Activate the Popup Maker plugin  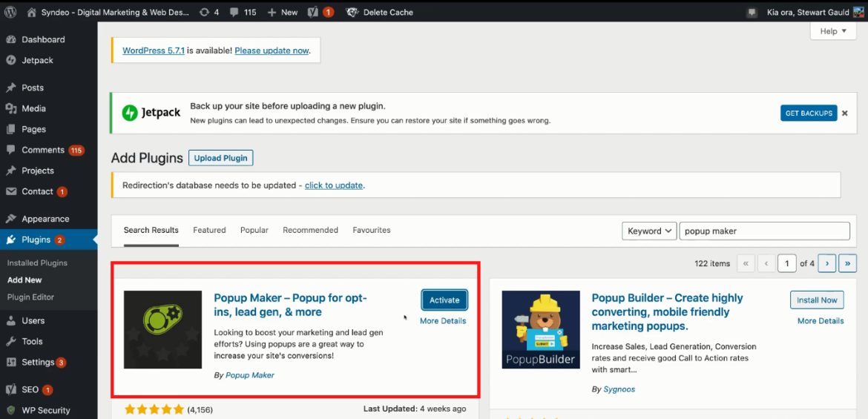click(x=444, y=300)
